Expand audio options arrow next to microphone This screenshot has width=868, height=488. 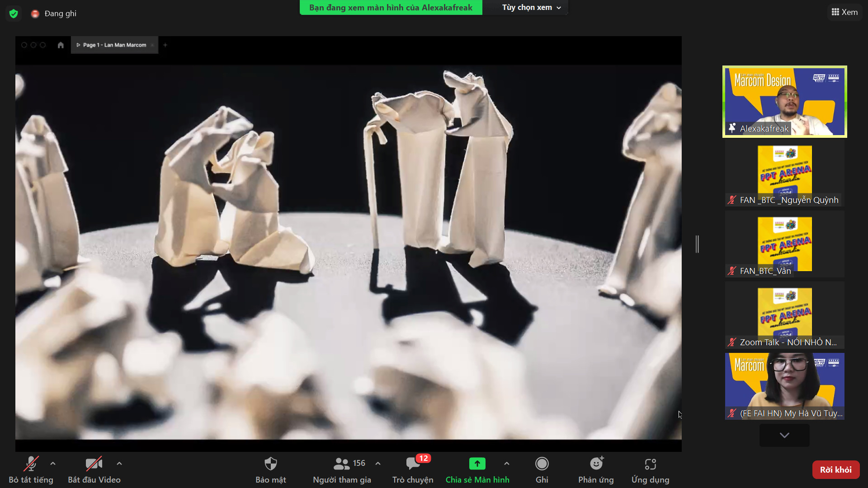click(53, 463)
